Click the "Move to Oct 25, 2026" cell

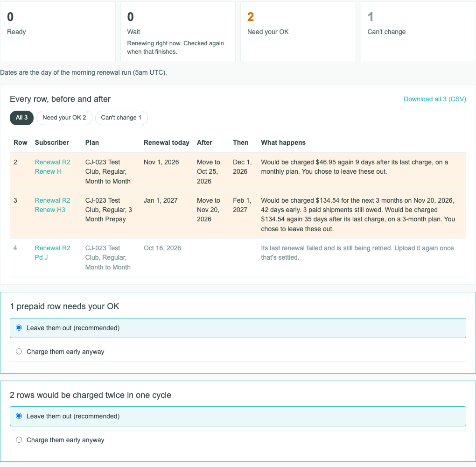click(x=209, y=172)
